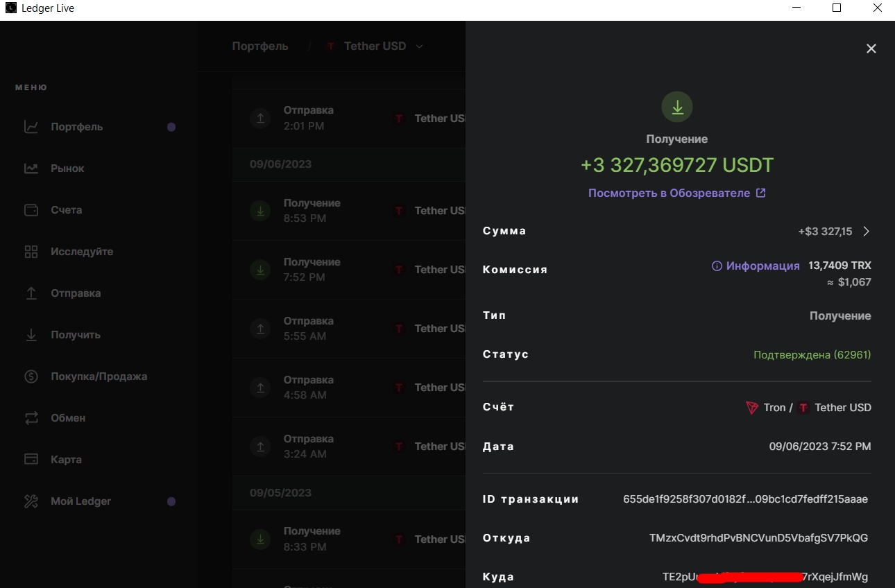895x588 pixels.
Task: Select the Откуда sender address TMzxCvdt9rhd...
Action: click(x=758, y=538)
